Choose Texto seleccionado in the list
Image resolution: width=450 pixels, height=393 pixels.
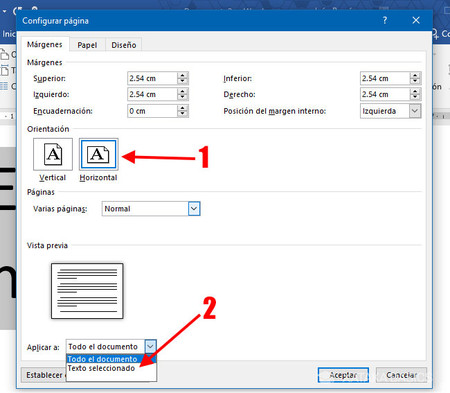[111, 368]
